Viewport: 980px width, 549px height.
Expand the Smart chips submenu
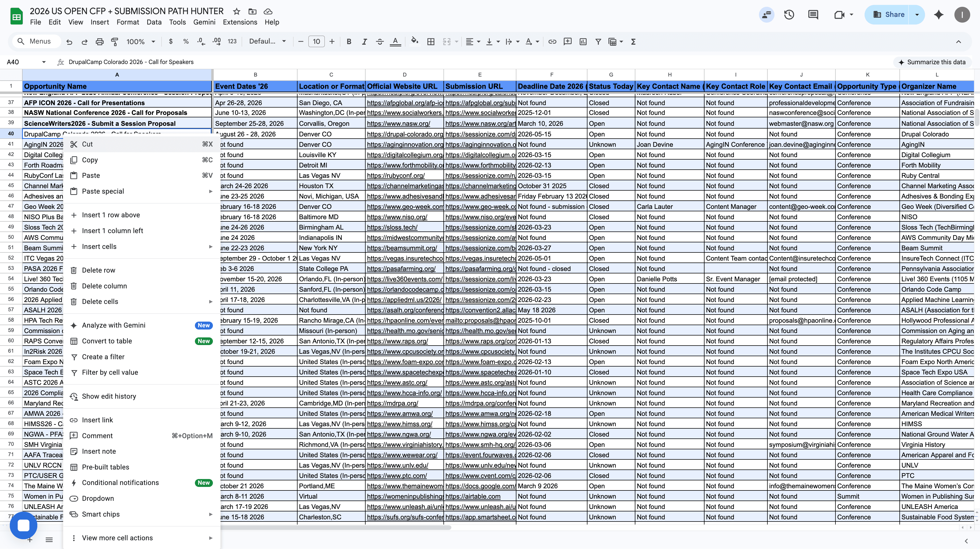point(142,514)
